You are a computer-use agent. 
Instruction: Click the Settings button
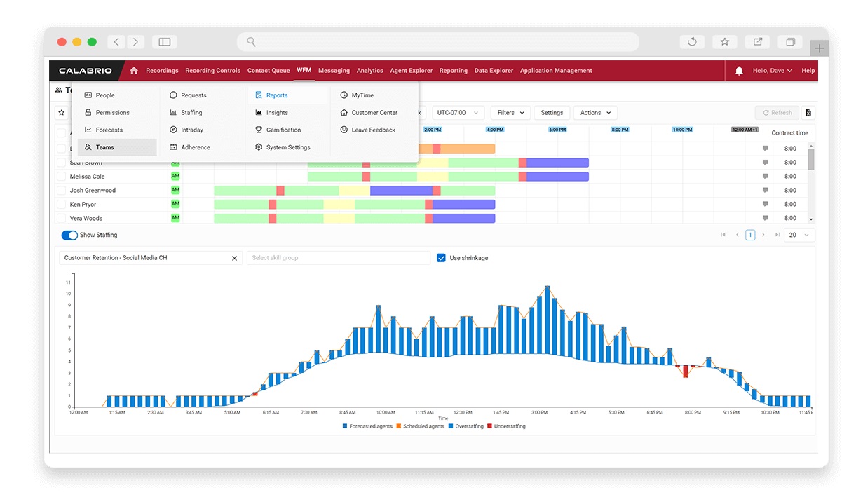(x=552, y=113)
